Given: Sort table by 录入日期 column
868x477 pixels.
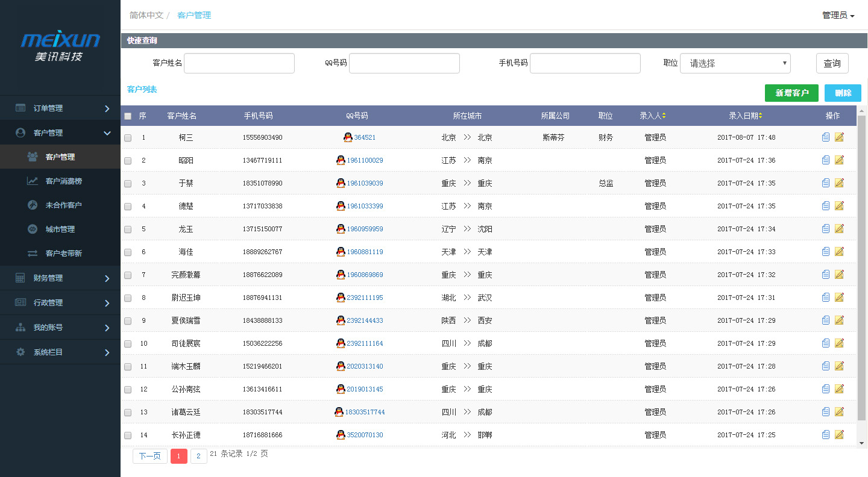Looking at the screenshot, I should tap(746, 116).
